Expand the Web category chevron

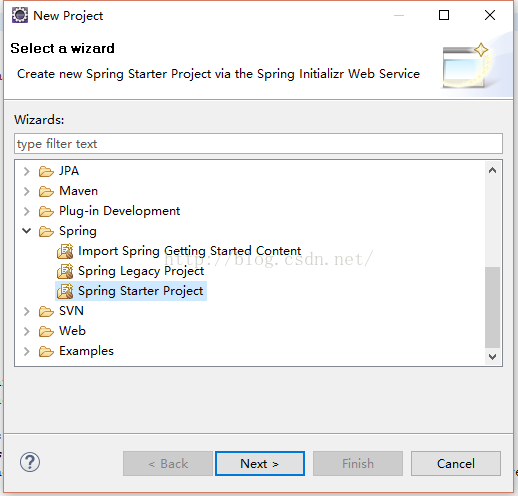click(x=27, y=331)
